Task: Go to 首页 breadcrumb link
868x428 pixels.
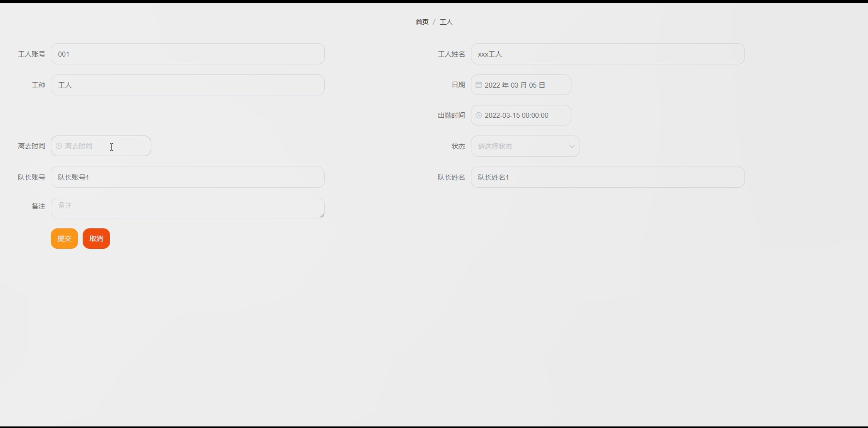Action: (422, 22)
